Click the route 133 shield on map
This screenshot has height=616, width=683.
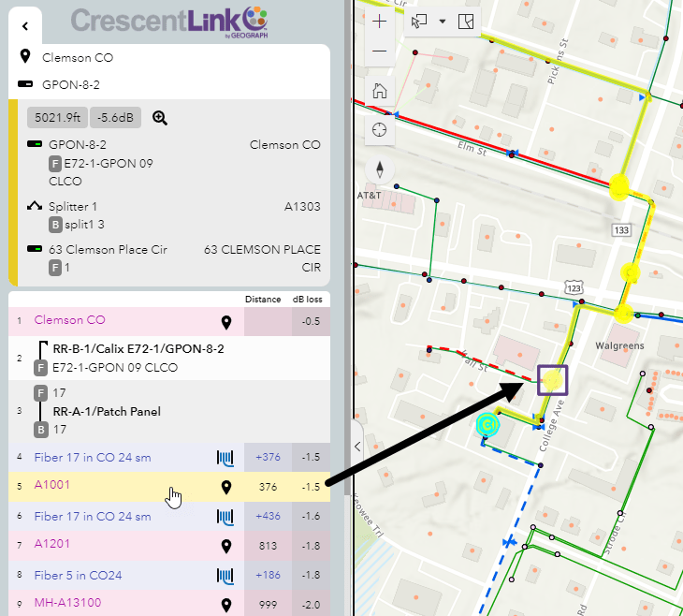(x=621, y=230)
